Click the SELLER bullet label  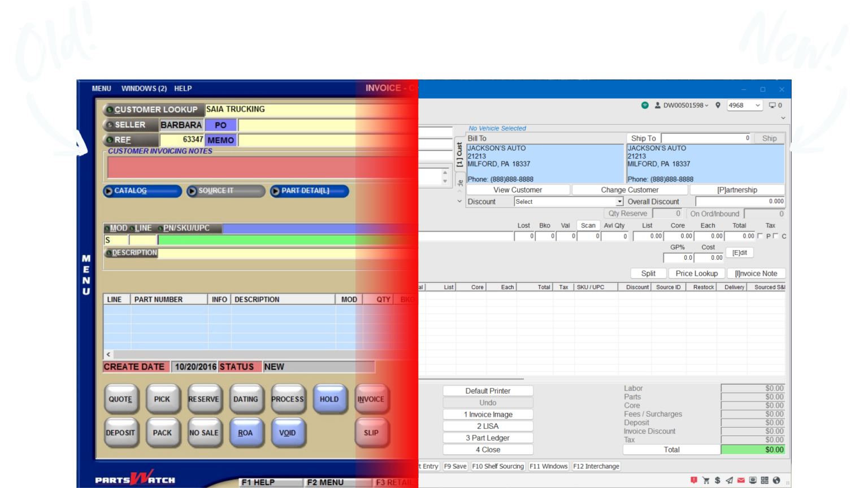tap(131, 125)
